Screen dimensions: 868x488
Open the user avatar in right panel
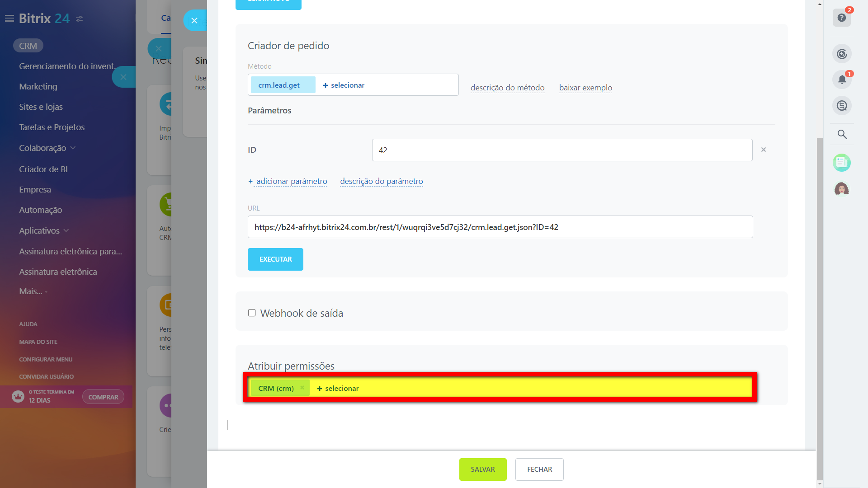coord(841,189)
